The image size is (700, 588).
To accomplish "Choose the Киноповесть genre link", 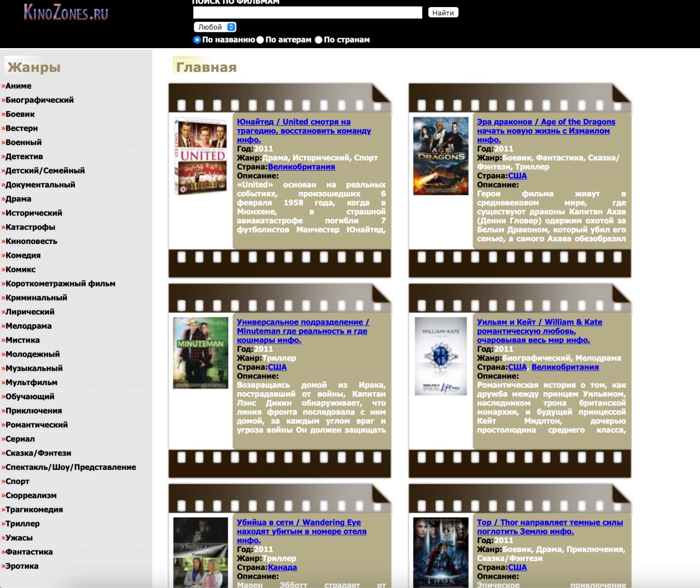I will tap(31, 241).
